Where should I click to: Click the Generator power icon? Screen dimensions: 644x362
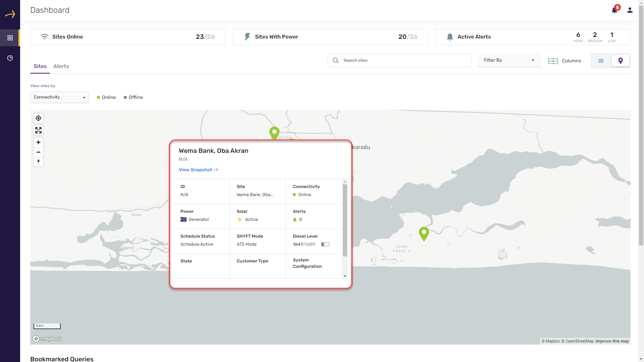[183, 220]
